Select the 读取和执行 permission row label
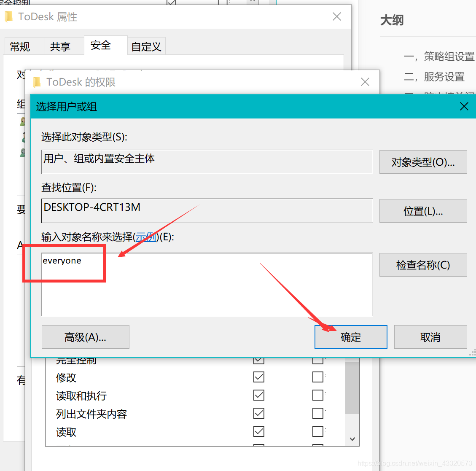 coord(81,396)
